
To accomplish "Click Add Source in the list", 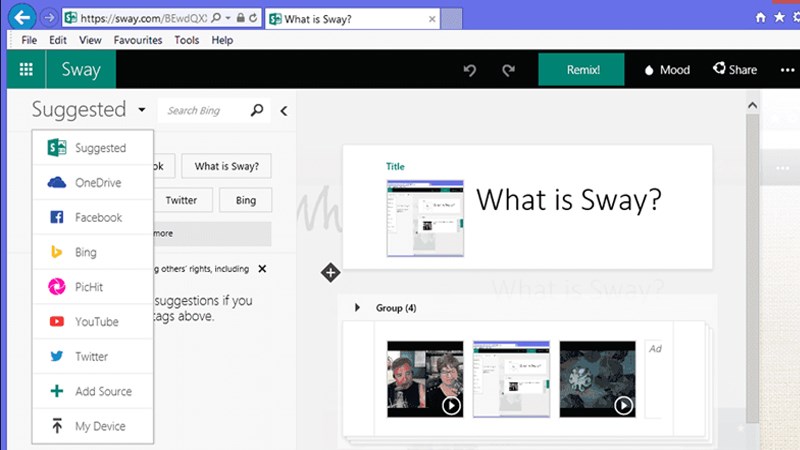I will (x=93, y=391).
